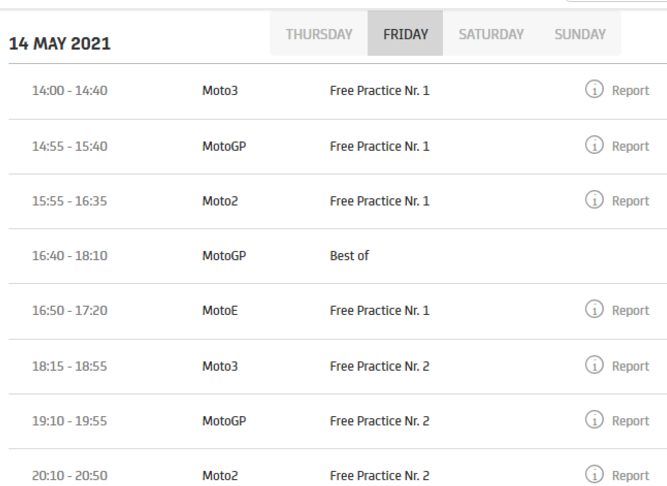Image resolution: width=667 pixels, height=486 pixels.
Task: Click info icon for MotoE Free Practice Nr. 1
Action: 593,311
